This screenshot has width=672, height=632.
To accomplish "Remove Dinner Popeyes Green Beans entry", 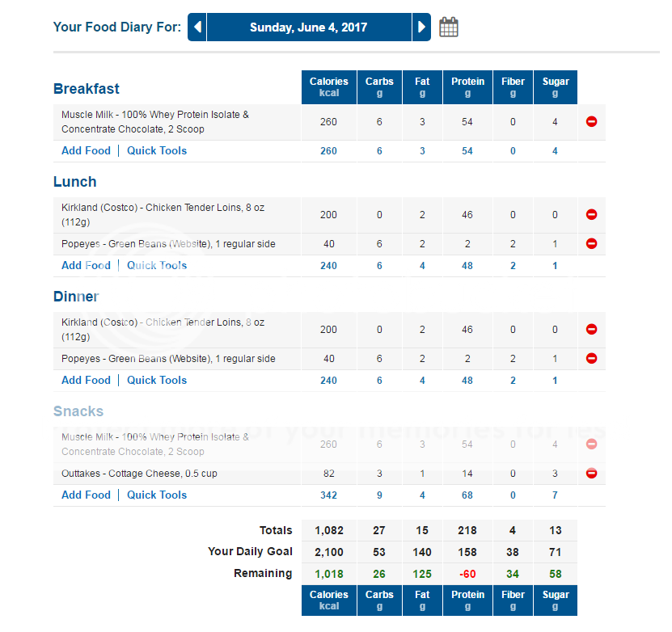I will [x=591, y=359].
